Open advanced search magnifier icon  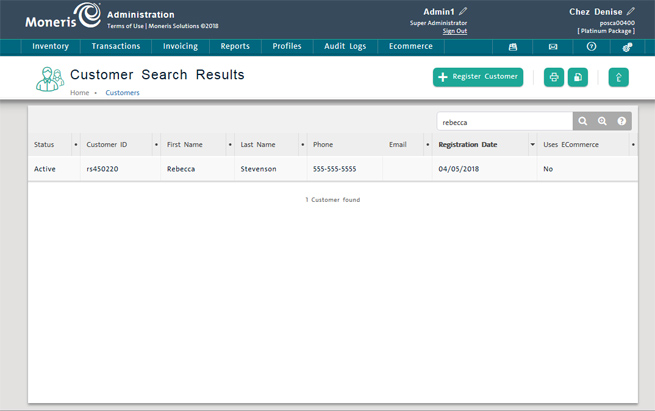point(602,121)
